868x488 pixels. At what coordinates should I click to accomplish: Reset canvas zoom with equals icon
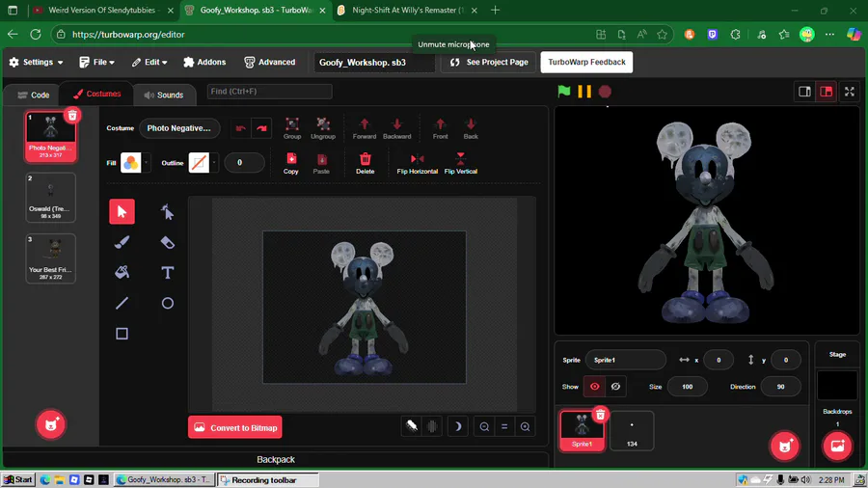pyautogui.click(x=504, y=426)
